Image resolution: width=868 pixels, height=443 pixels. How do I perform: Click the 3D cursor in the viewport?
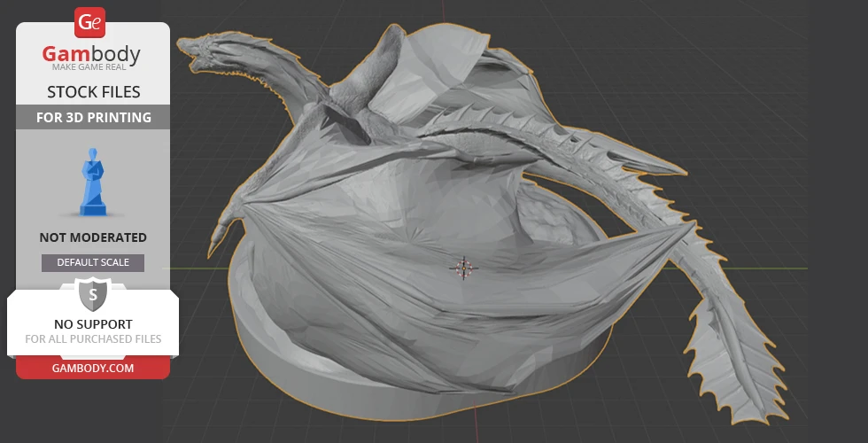pyautogui.click(x=463, y=267)
